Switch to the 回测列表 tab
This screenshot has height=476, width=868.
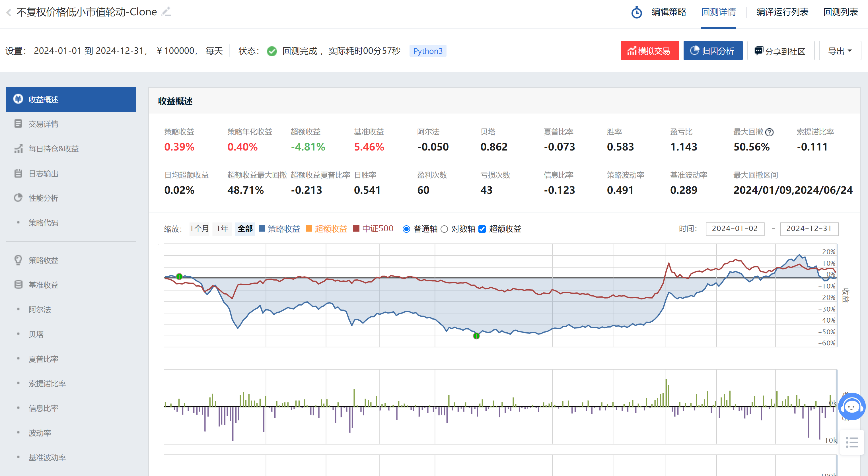[x=840, y=12]
